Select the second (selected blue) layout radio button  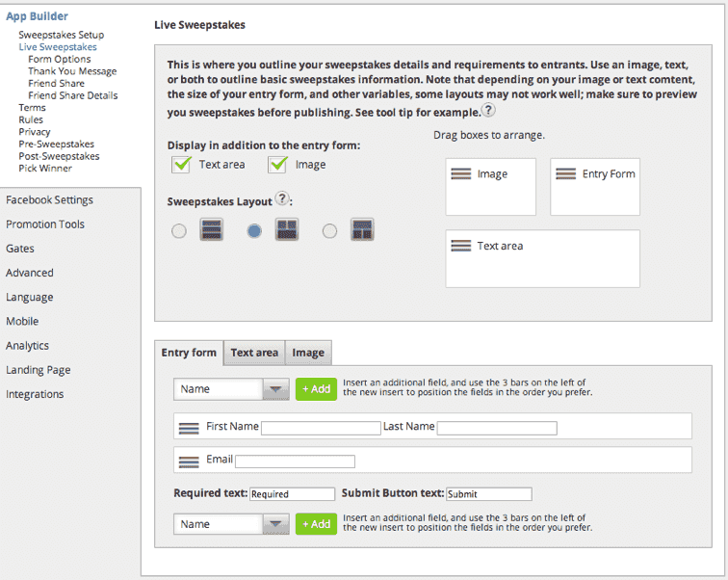tap(254, 231)
